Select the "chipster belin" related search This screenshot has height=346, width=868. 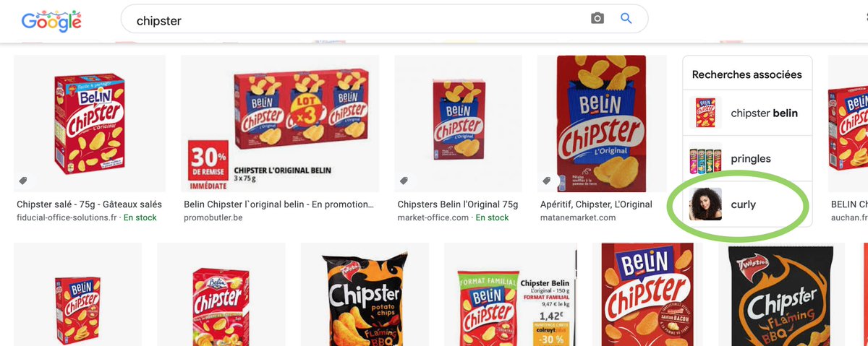(x=764, y=113)
